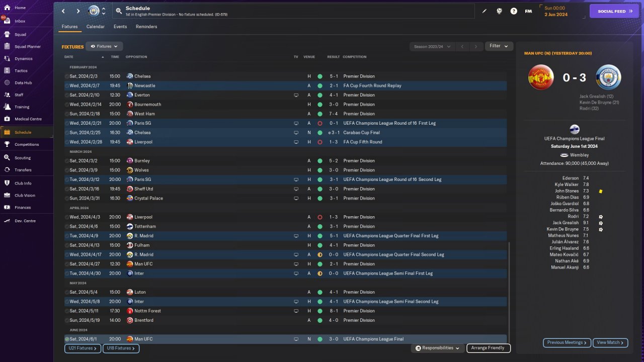Toggle the tick on the Bournemouth fixture row
The height and width of the screenshot is (362, 644).
click(x=67, y=105)
